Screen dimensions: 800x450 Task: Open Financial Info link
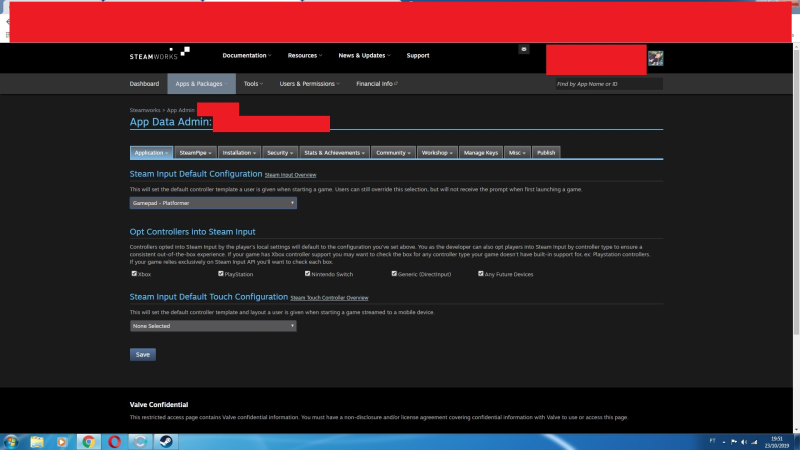click(377, 84)
